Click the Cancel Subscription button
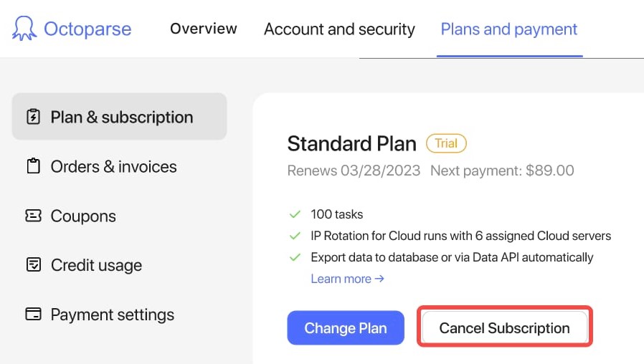 [504, 328]
